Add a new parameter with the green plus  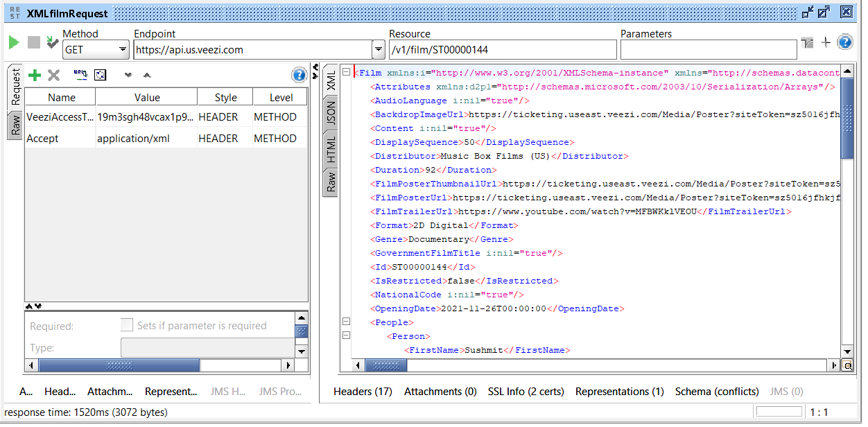pos(35,75)
